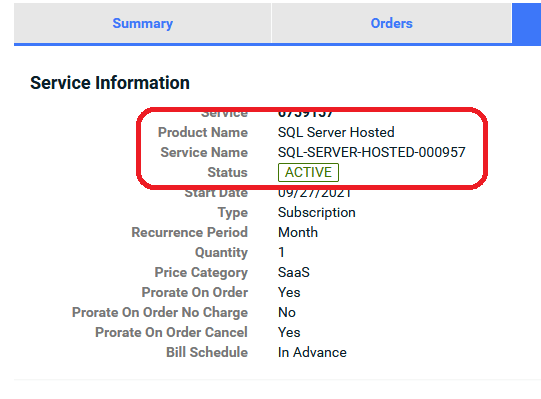This screenshot has height=399, width=541.
Task: Select the Service Information heading
Action: click(x=110, y=83)
